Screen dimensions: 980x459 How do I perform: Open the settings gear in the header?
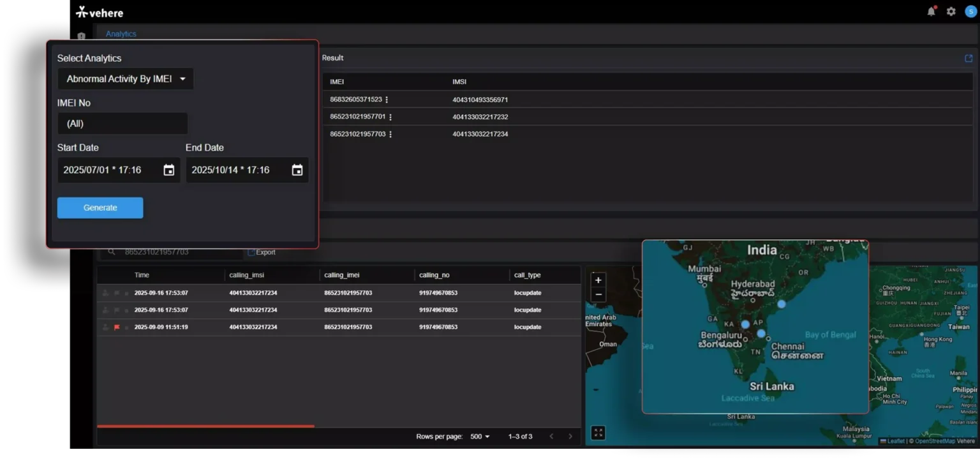[x=951, y=11]
